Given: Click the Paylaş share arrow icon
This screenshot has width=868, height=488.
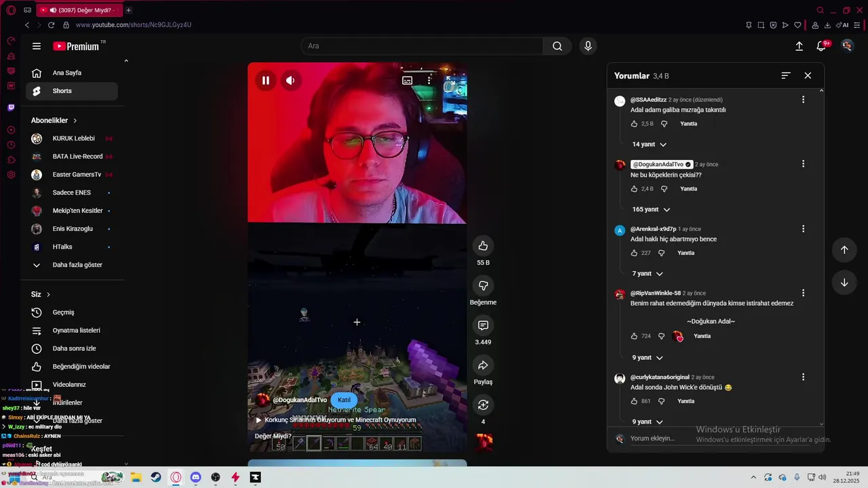Looking at the screenshot, I should click(483, 365).
